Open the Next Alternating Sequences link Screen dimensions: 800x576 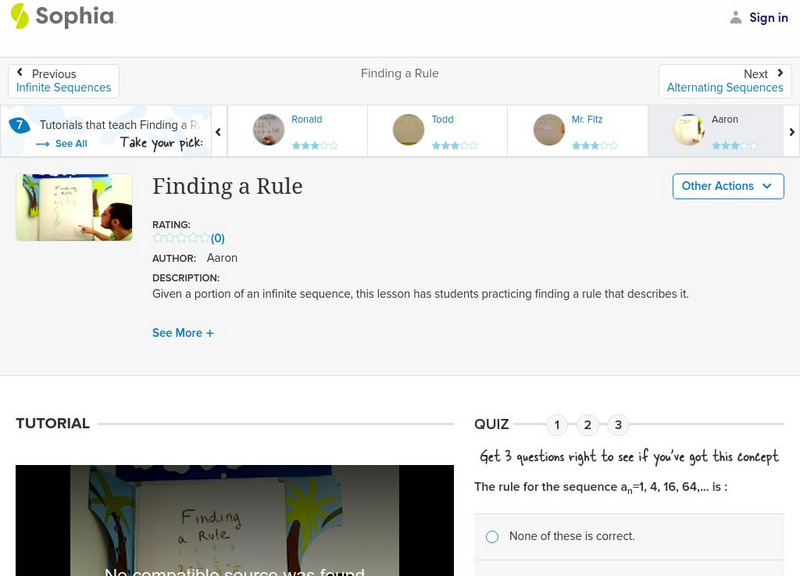pos(725,87)
